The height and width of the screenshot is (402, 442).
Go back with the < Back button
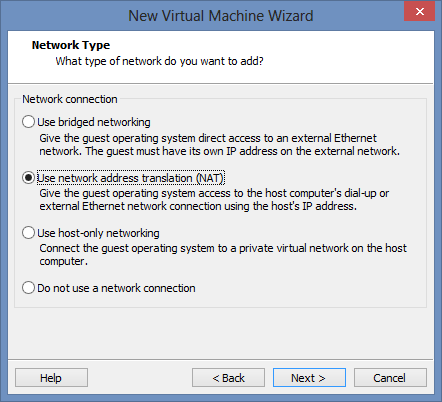(x=228, y=378)
